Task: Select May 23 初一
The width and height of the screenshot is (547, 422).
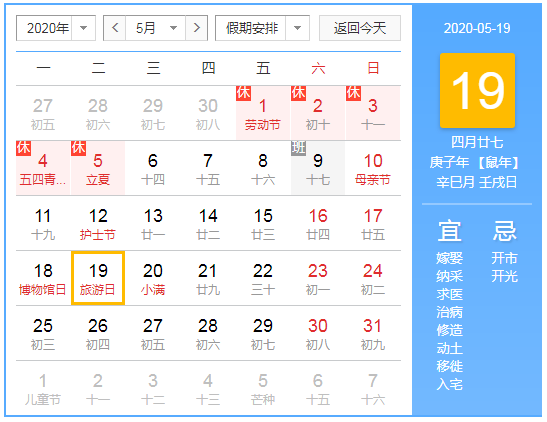Action: click(x=318, y=278)
